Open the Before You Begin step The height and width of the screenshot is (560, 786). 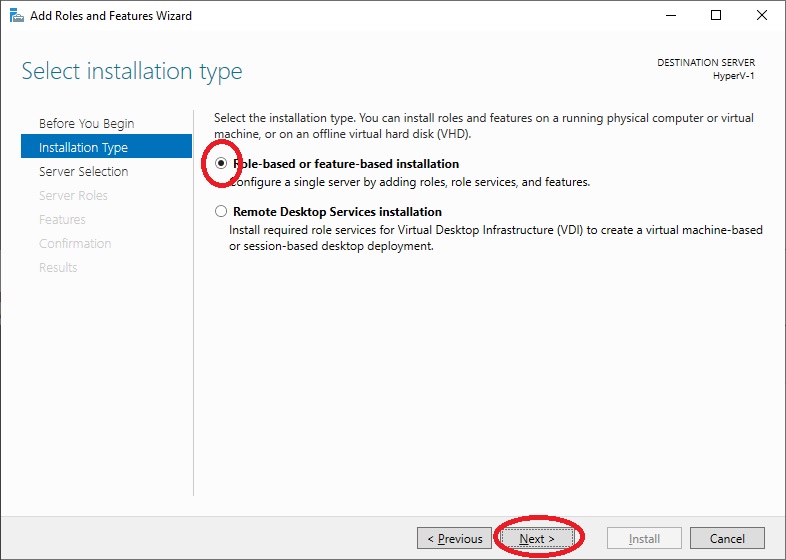(x=87, y=123)
